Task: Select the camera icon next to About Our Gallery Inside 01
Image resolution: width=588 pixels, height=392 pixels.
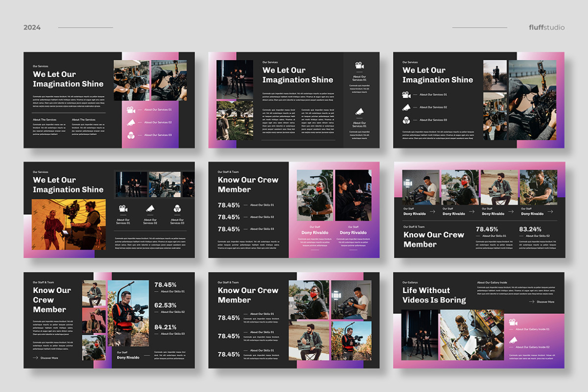Action: (x=513, y=322)
